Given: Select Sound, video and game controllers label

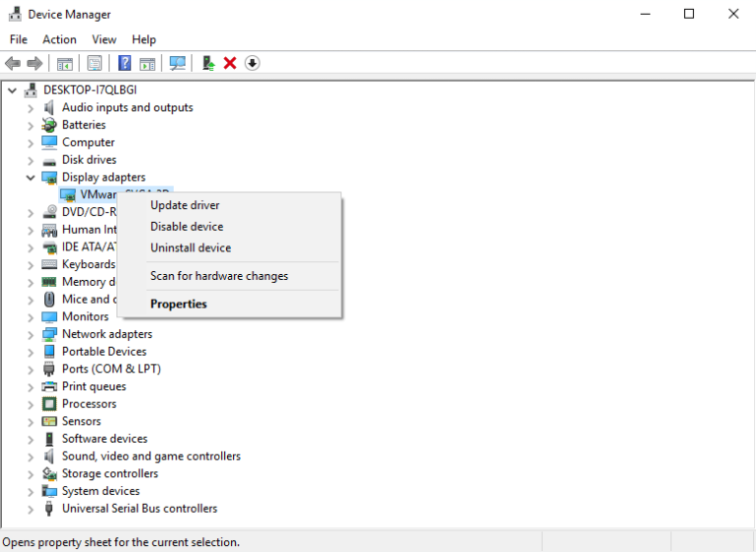Looking at the screenshot, I should click(x=151, y=456).
